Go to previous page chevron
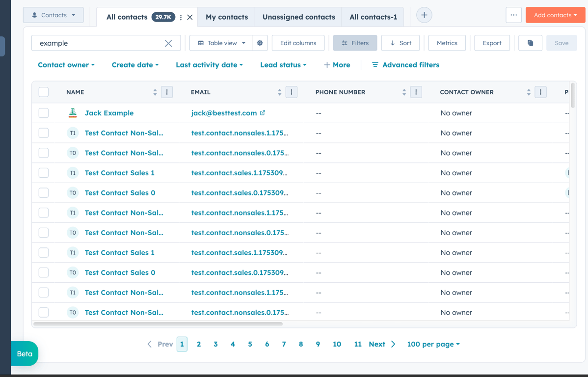This screenshot has width=588, height=377. [150, 344]
